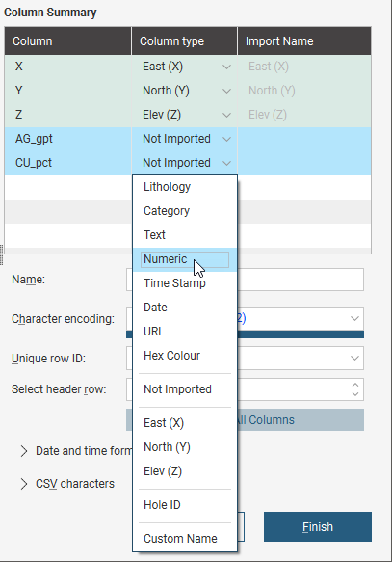Image resolution: width=392 pixels, height=562 pixels.
Task: Open the Unique row ID dropdown
Action: tap(354, 358)
